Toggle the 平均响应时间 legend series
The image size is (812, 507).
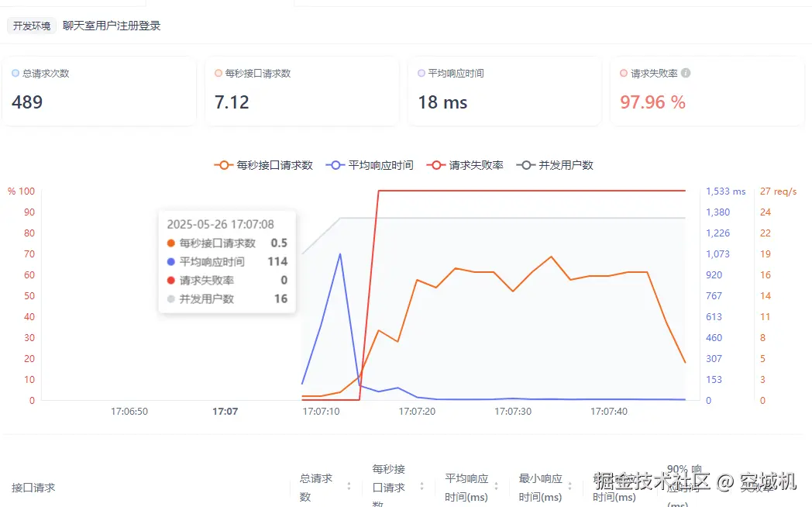click(370, 165)
